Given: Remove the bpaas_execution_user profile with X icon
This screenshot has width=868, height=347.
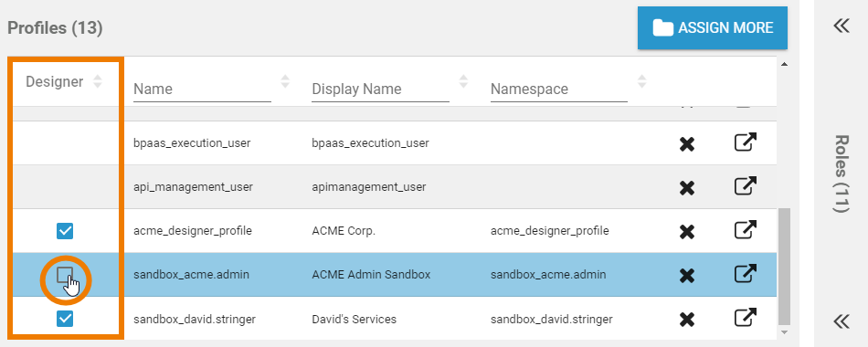Looking at the screenshot, I should point(687,144).
